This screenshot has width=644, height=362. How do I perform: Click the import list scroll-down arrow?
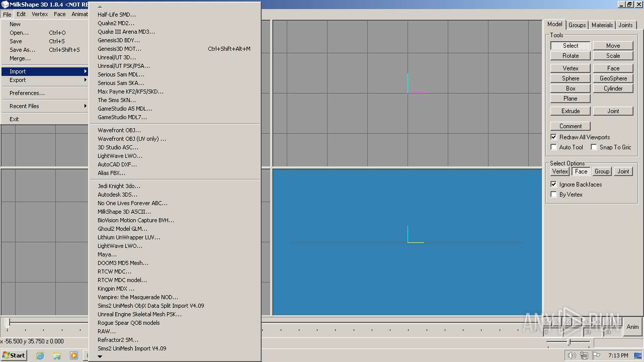coord(100,356)
